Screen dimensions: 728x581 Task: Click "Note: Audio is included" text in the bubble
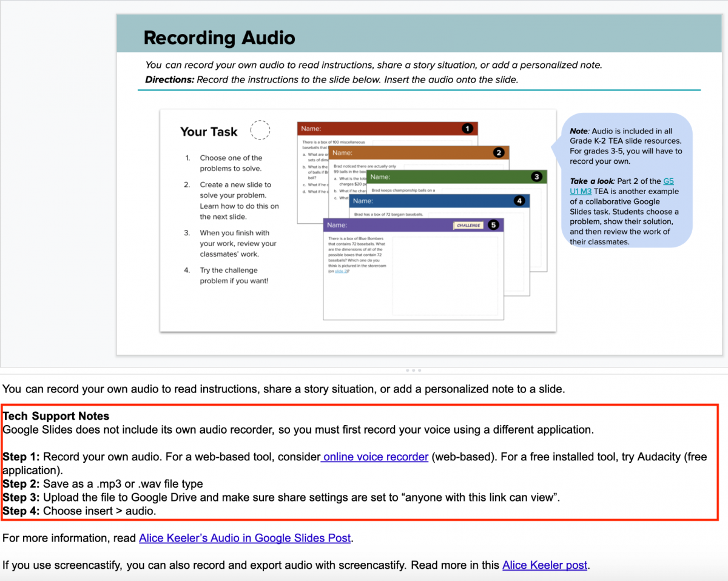point(625,146)
